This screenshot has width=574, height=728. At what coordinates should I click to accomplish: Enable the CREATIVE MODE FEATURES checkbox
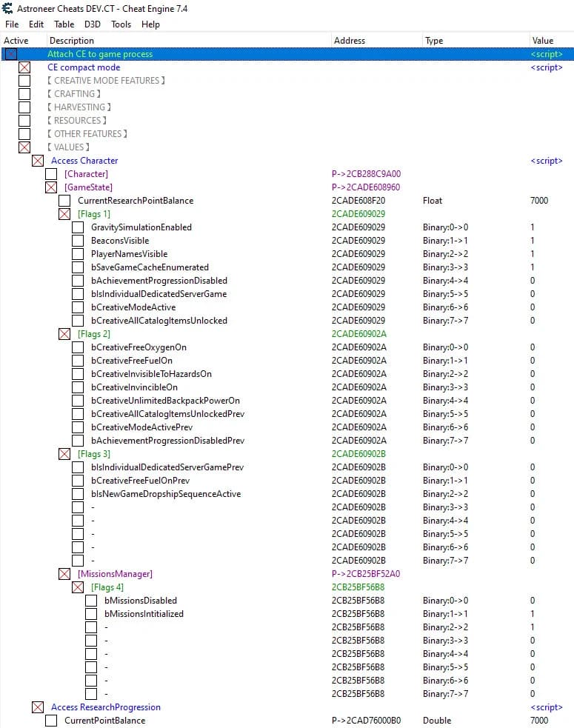click(24, 80)
